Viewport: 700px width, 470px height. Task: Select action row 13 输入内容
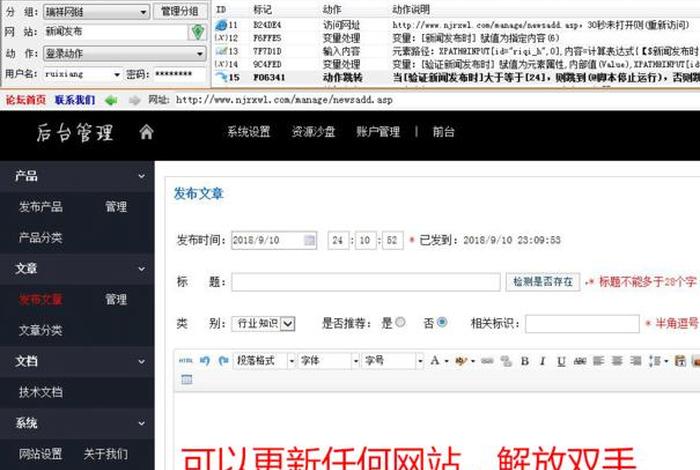(x=456, y=51)
